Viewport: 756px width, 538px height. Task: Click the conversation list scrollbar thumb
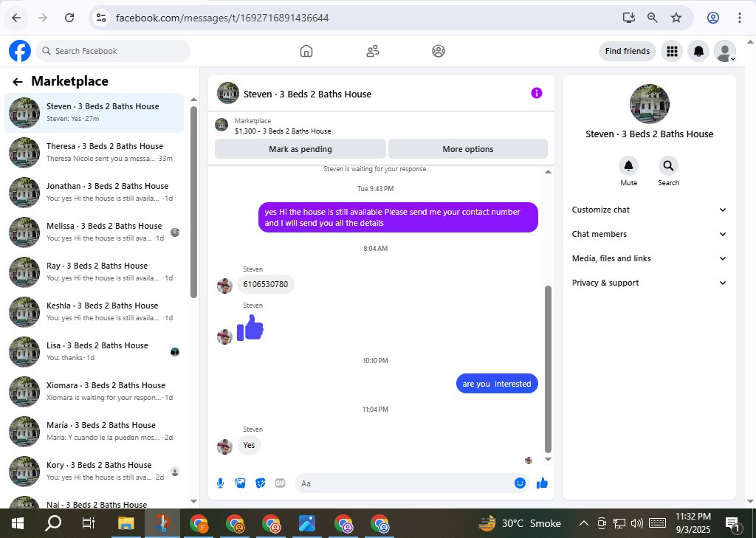click(x=194, y=202)
